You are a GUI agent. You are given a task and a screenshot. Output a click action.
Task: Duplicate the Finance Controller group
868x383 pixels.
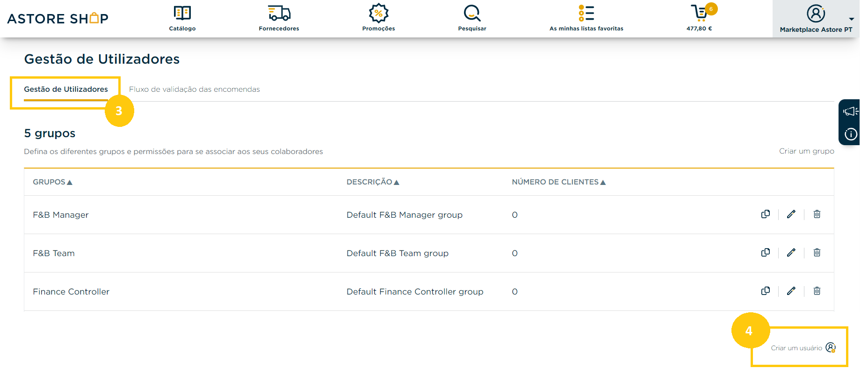click(766, 291)
